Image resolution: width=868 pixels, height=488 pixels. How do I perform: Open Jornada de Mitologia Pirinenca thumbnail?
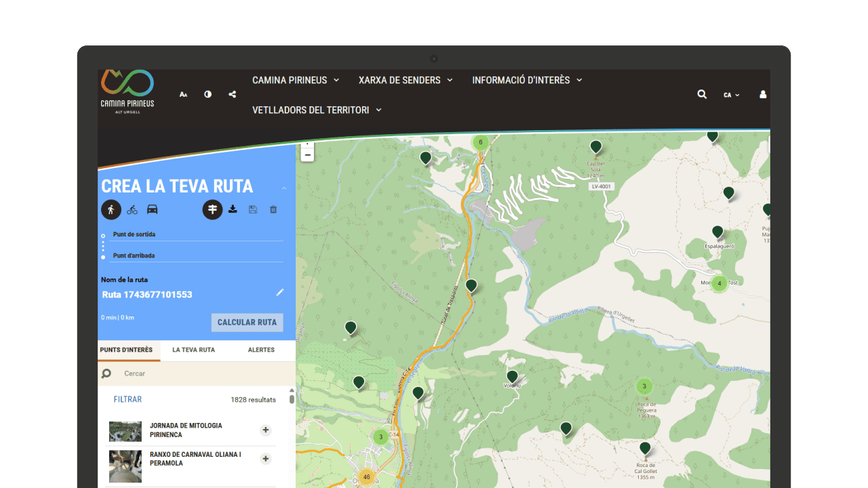point(125,431)
